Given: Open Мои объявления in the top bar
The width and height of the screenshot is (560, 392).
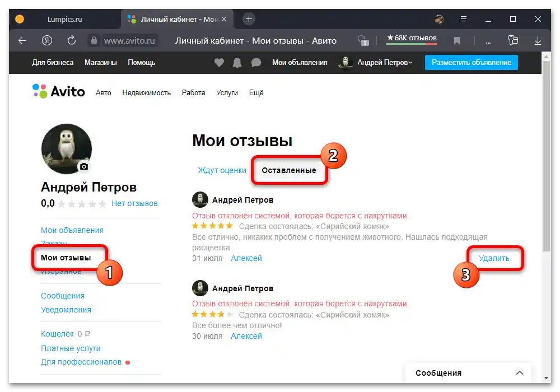Looking at the screenshot, I should point(300,63).
